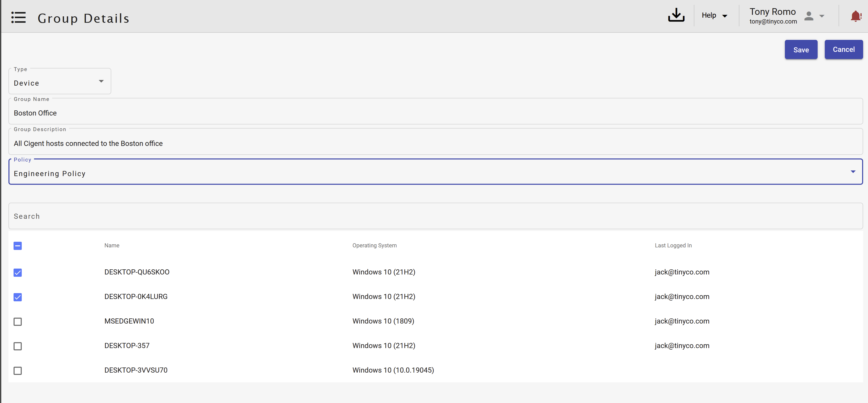This screenshot has width=868, height=403.
Task: Toggle the select-all header checkbox
Action: tap(18, 246)
